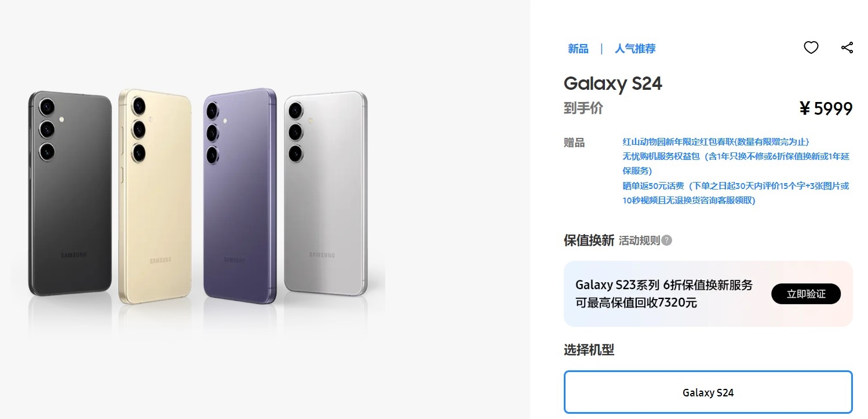Click the Galaxy S24 product title

point(612,84)
